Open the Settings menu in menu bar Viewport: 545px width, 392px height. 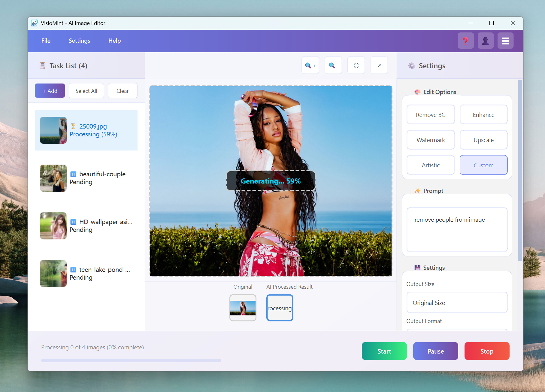[x=79, y=41]
